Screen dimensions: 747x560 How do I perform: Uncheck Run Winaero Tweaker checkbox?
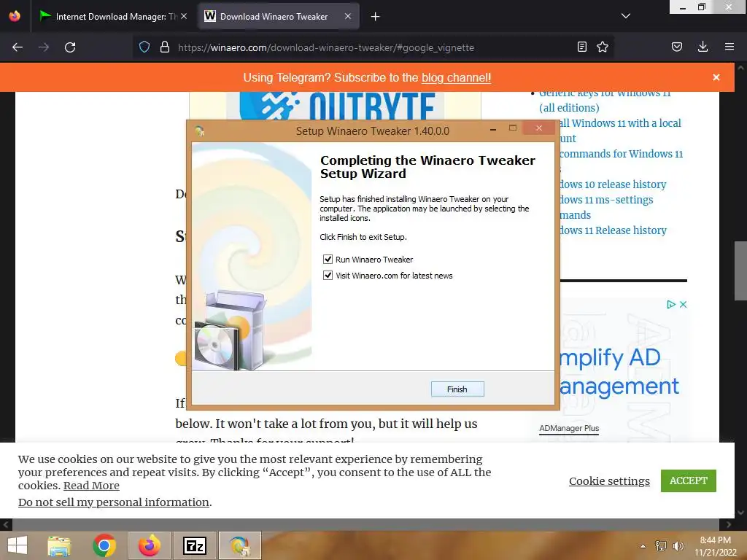[x=328, y=259]
